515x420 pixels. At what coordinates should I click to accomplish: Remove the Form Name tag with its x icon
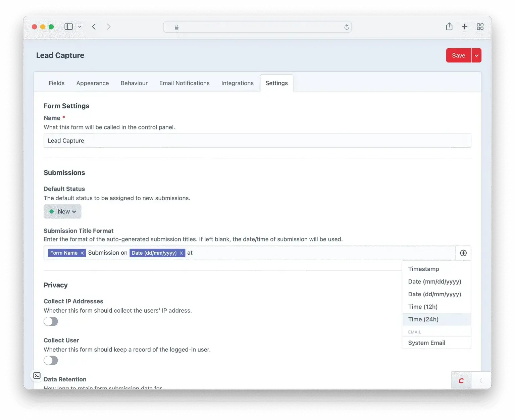[x=82, y=253]
